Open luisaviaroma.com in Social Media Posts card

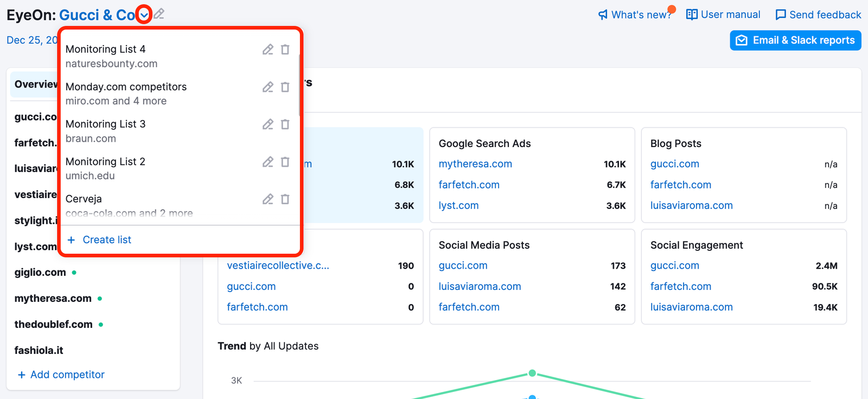480,287
